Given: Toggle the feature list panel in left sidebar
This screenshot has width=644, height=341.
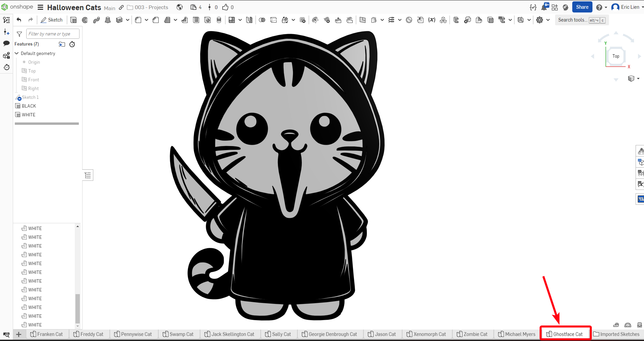Looking at the screenshot, I should (x=6, y=20).
